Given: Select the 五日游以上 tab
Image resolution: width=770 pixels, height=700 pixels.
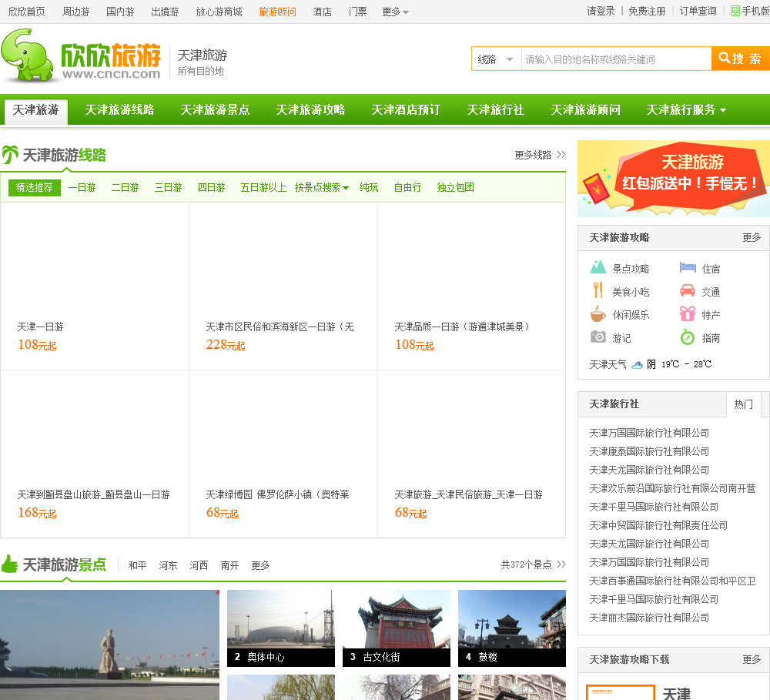Looking at the screenshot, I should coord(263,188).
